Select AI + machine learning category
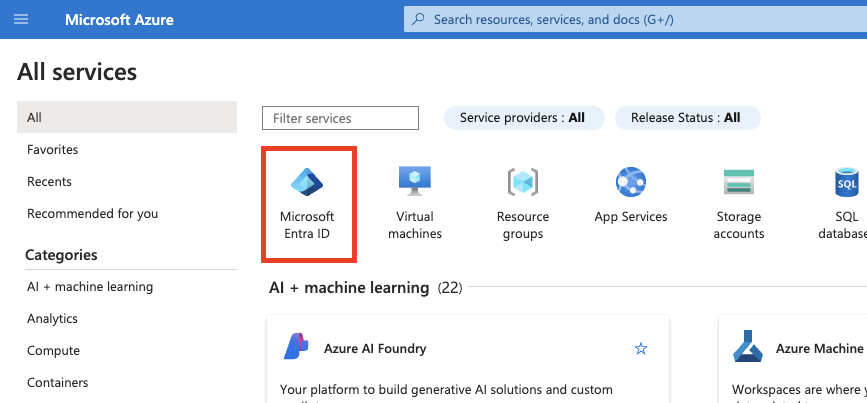Screen dimensions: 867x403 click(x=90, y=286)
